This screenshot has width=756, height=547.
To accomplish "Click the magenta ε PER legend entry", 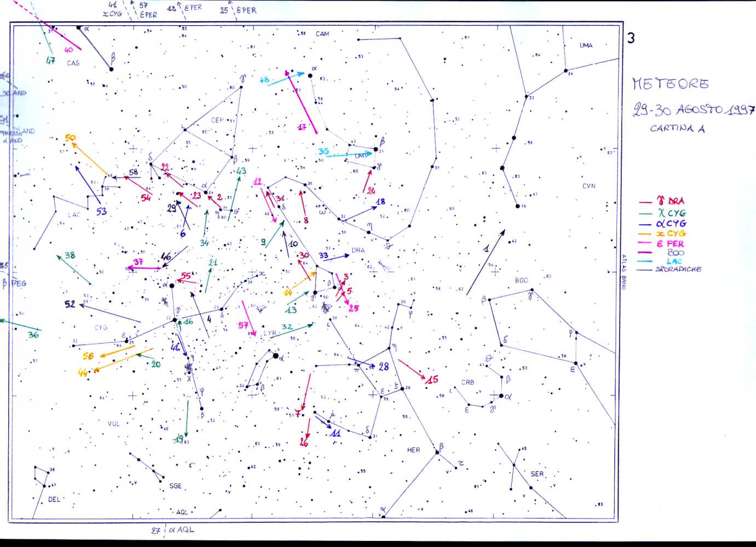I will point(670,243).
